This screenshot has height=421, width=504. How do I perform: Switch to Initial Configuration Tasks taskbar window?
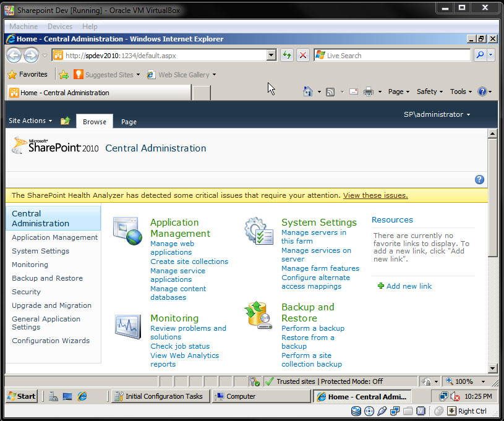[160, 396]
